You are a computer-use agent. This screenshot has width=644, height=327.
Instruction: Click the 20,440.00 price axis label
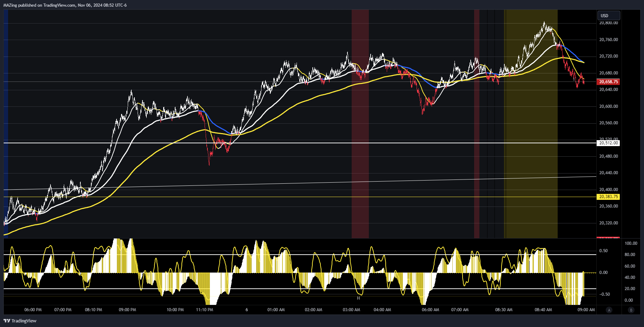click(609, 173)
